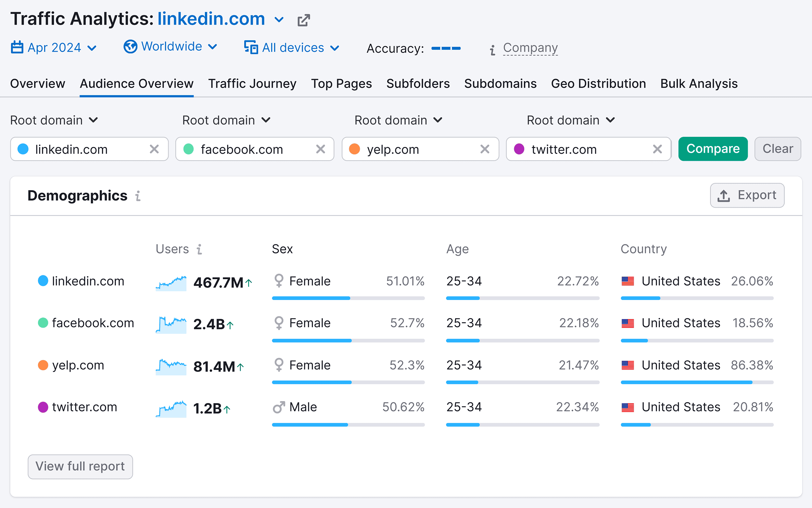Viewport: 812px width, 508px height.
Task: Click the info icon beside Demographics
Action: [138, 196]
